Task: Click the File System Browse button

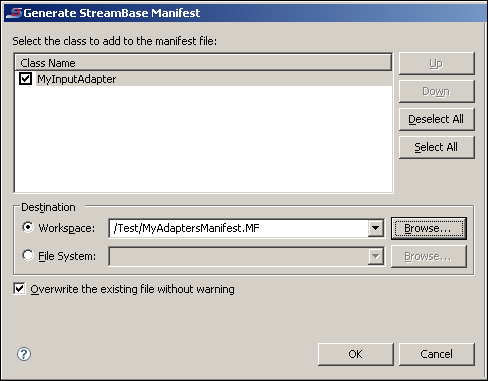Action: click(429, 256)
